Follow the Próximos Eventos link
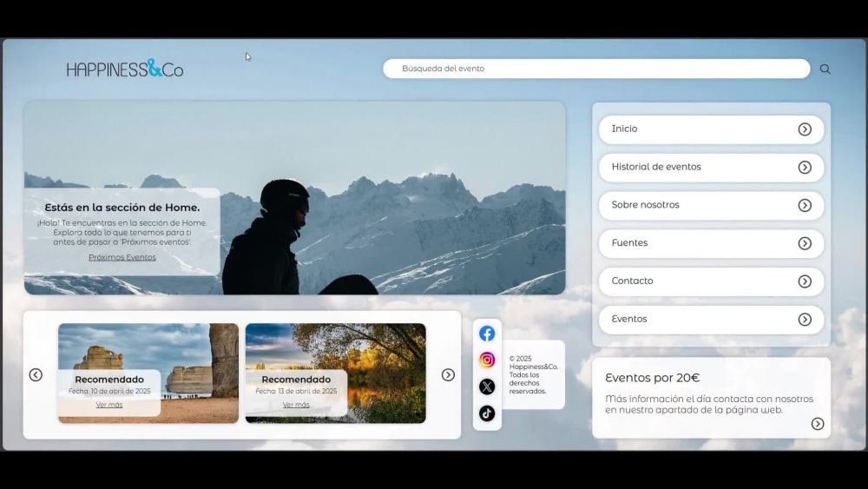The width and height of the screenshot is (868, 489). pyautogui.click(x=122, y=257)
